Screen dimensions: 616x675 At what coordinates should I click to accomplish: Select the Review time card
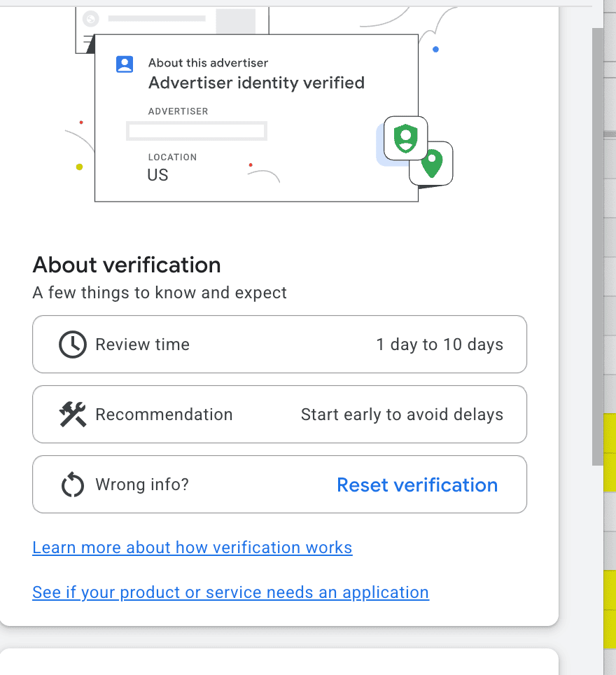coord(279,345)
